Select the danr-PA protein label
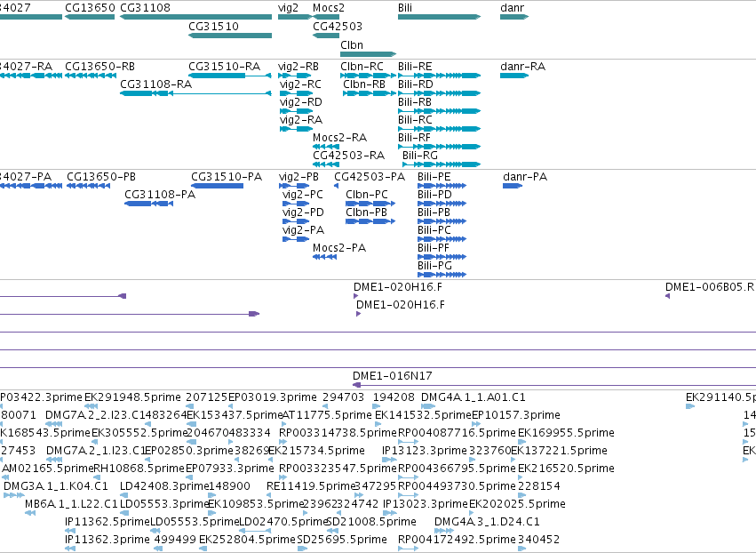 coord(525,177)
